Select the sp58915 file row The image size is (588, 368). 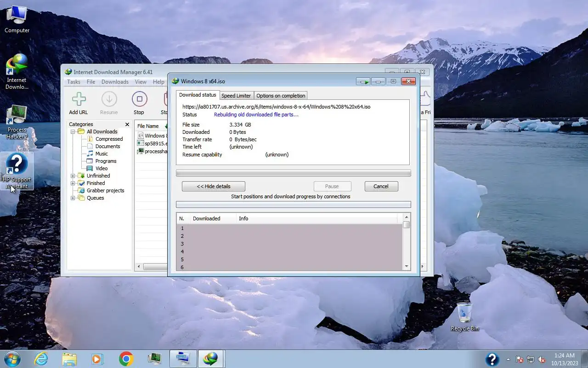(x=152, y=144)
